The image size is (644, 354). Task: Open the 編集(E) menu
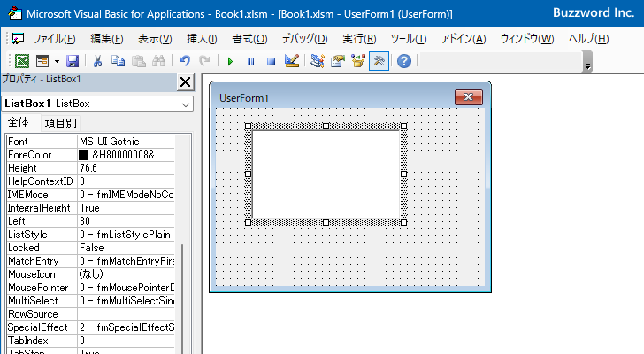107,39
